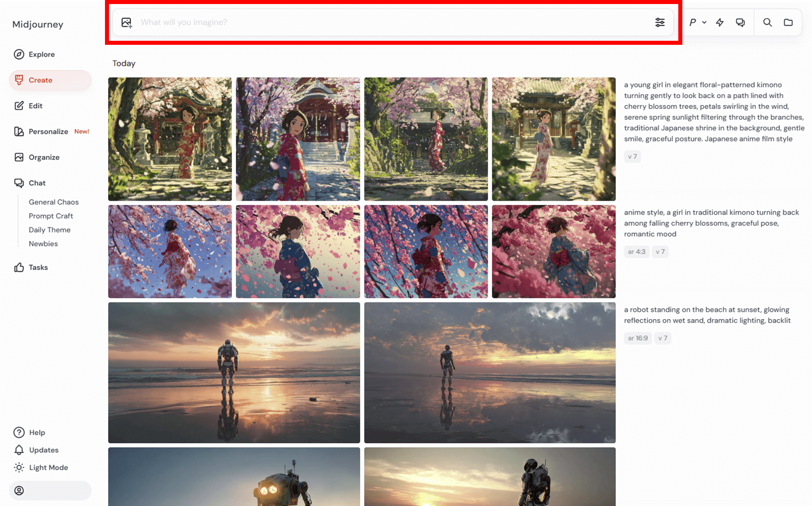
Task: Click the Chat bubbles sidebar icon
Action: point(19,183)
